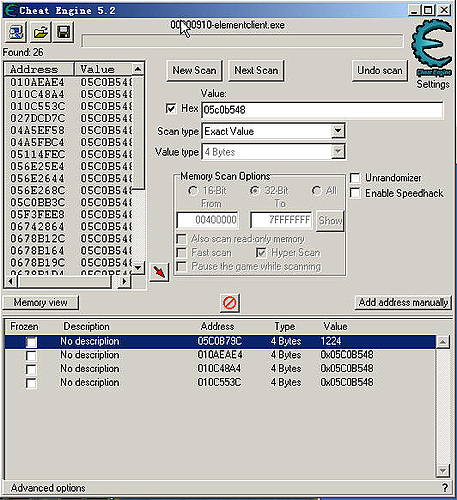This screenshot has width=457, height=500.
Task: Click the Cheat Engine title bar icon
Action: click(x=11, y=10)
